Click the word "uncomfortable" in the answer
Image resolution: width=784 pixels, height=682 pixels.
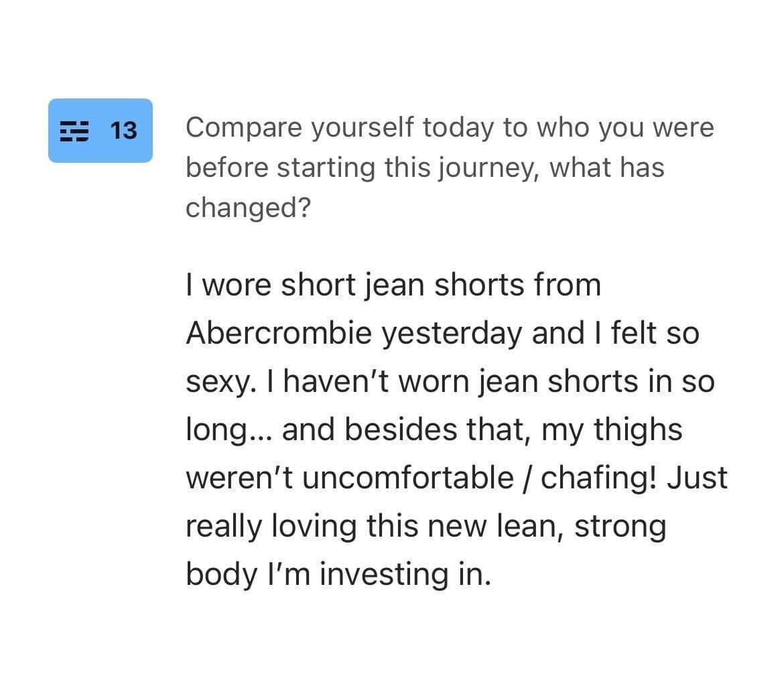click(x=408, y=478)
